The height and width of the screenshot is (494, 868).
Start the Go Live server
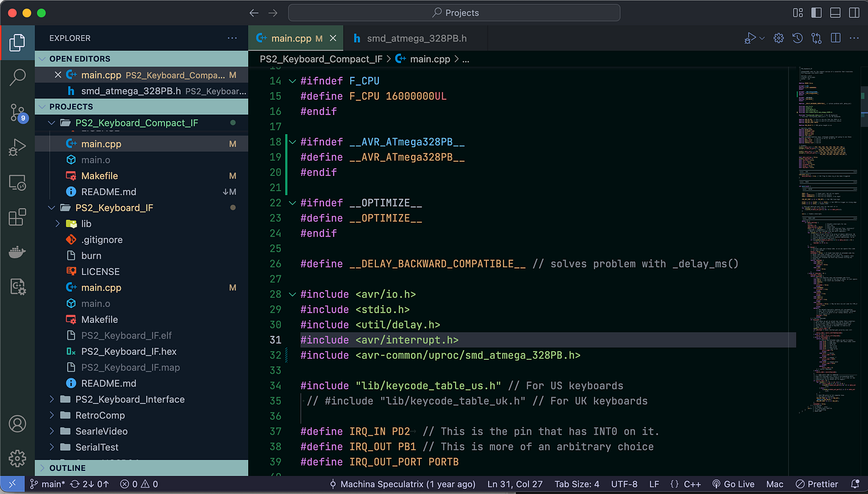733,484
